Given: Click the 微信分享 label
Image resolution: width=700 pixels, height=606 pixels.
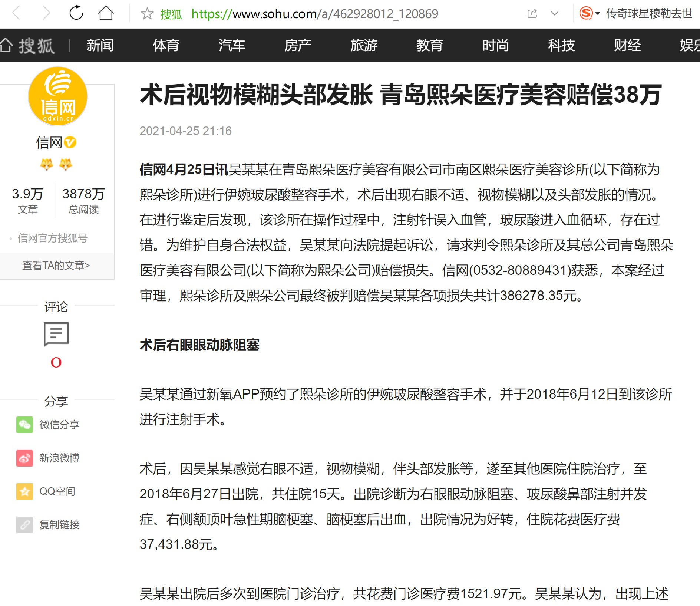Looking at the screenshot, I should [60, 425].
